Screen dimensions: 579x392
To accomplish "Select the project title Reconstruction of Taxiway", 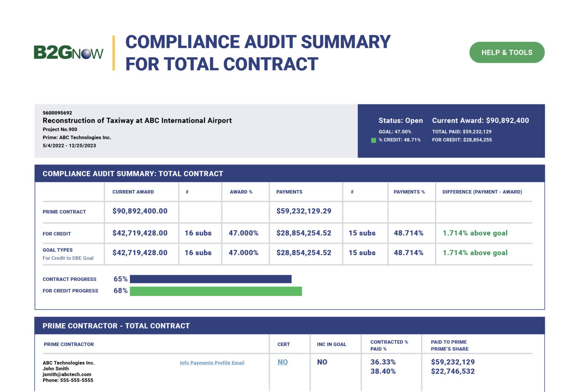I will point(137,121).
